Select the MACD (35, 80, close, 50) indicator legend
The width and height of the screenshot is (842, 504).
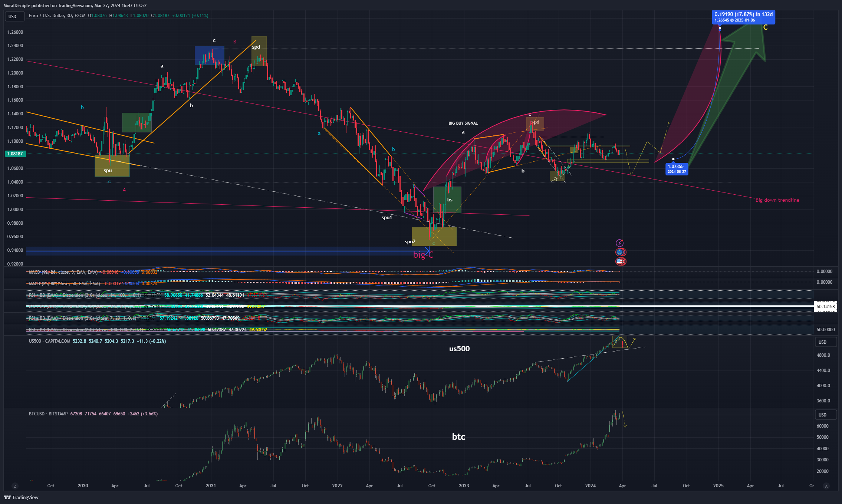pos(64,283)
